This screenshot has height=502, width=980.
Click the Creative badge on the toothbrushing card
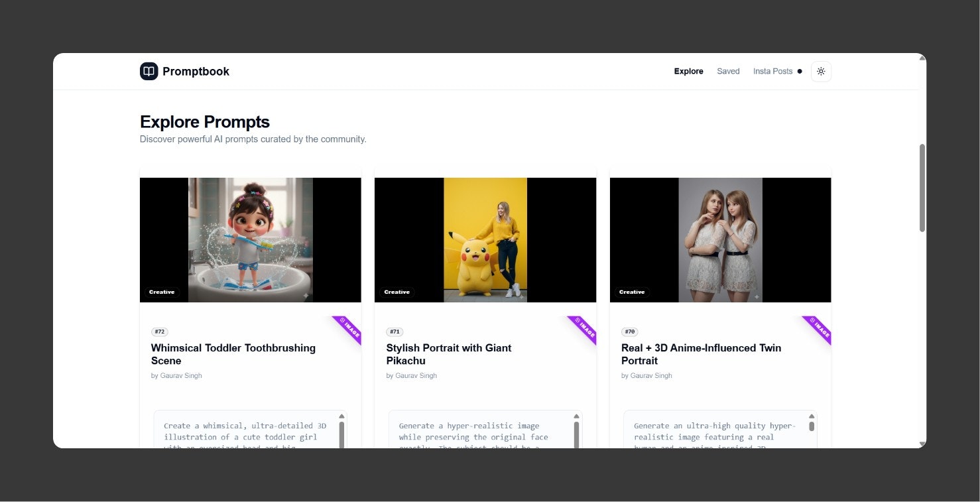(x=161, y=292)
